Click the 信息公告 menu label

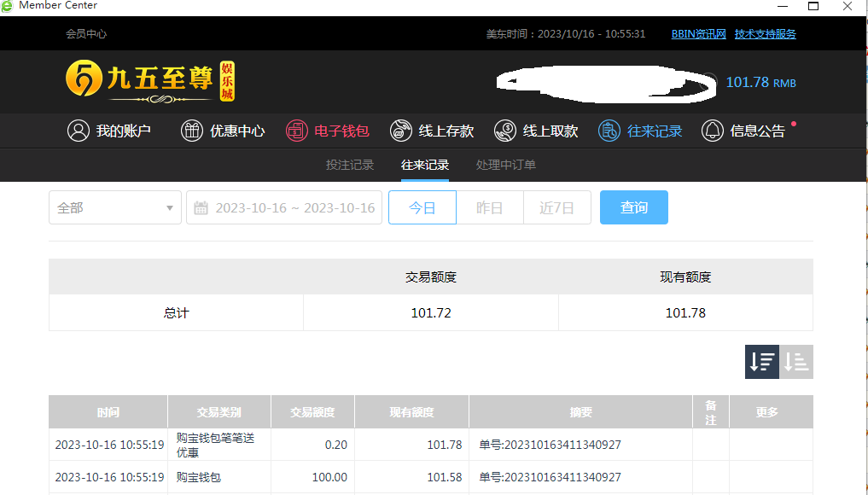757,131
